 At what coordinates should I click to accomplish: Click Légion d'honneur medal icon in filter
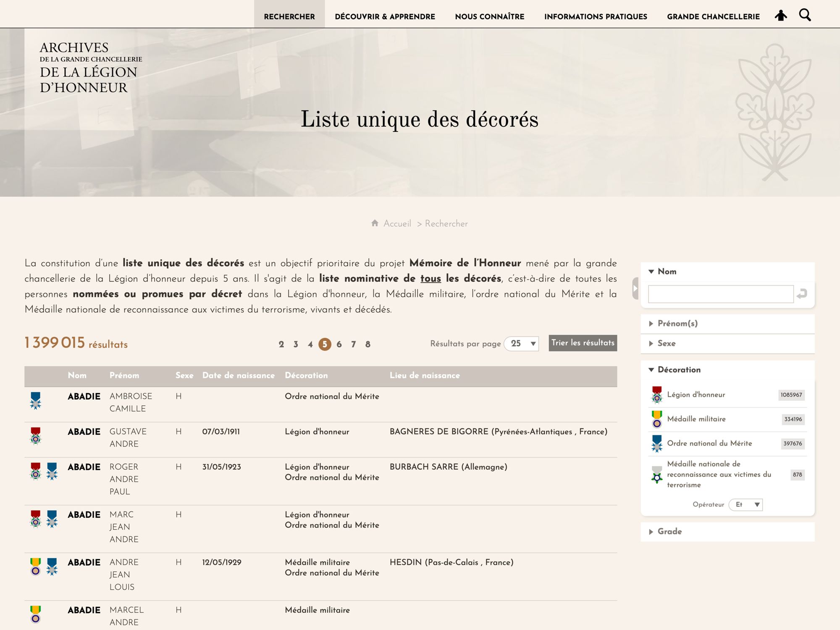click(x=657, y=395)
